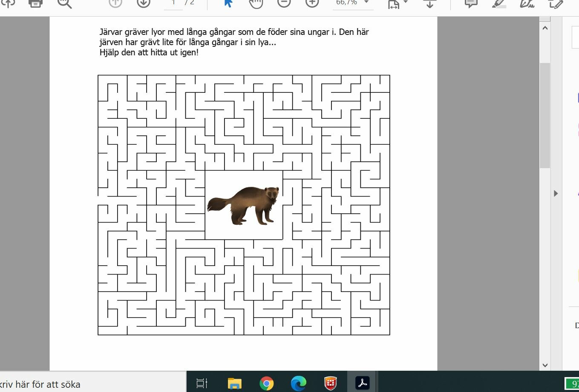Click the scrolling mode download-arrow icon

point(429,3)
